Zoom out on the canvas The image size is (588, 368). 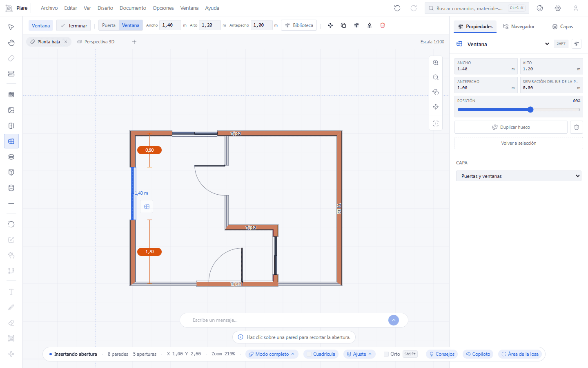click(x=436, y=77)
